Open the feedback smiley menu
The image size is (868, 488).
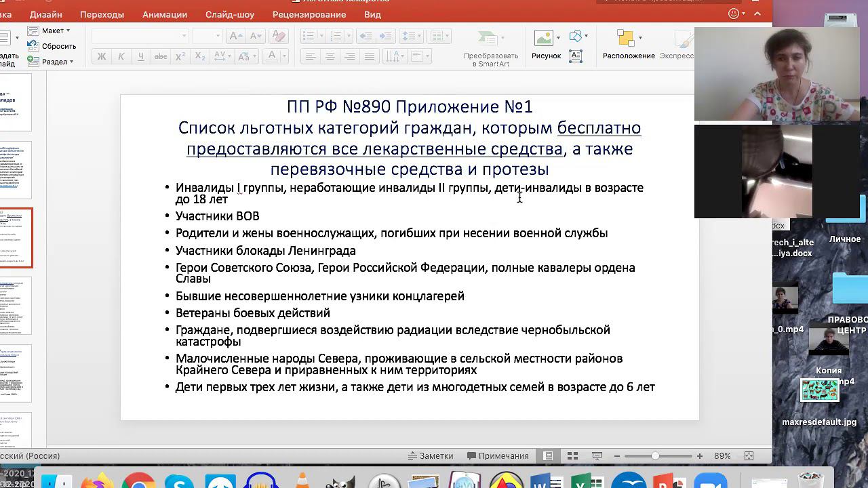tap(736, 14)
